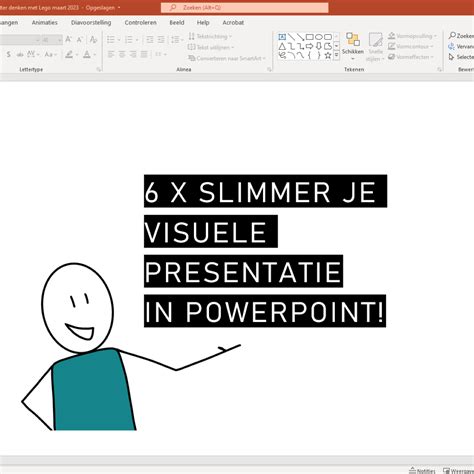Increase the font size

[68, 40]
